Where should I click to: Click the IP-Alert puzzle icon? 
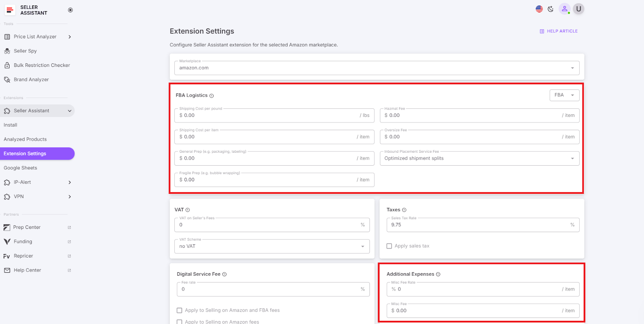tap(7, 183)
